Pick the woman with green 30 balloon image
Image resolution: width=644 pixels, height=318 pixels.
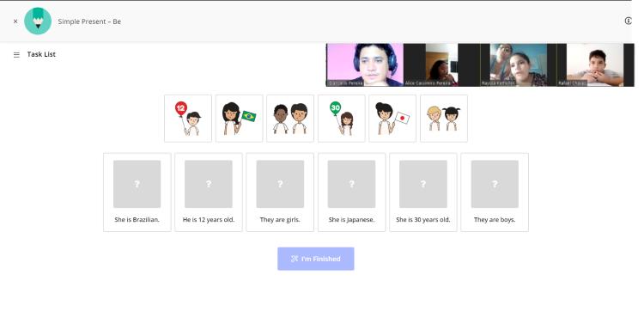[341, 119]
